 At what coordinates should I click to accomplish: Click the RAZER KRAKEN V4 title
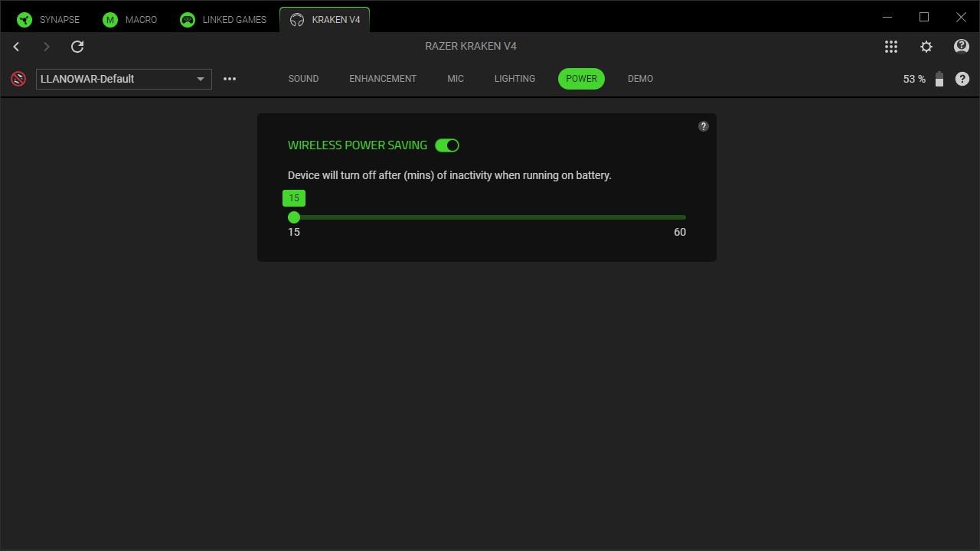click(x=471, y=47)
